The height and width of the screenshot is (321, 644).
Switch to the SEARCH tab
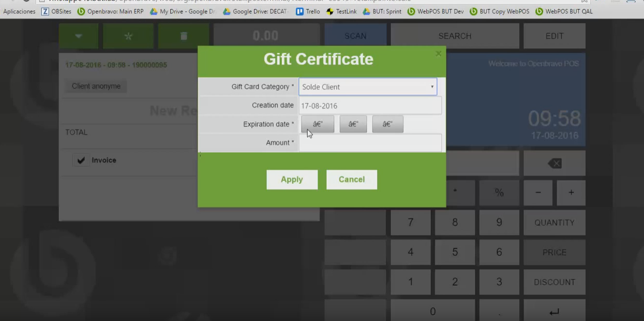pos(455,36)
